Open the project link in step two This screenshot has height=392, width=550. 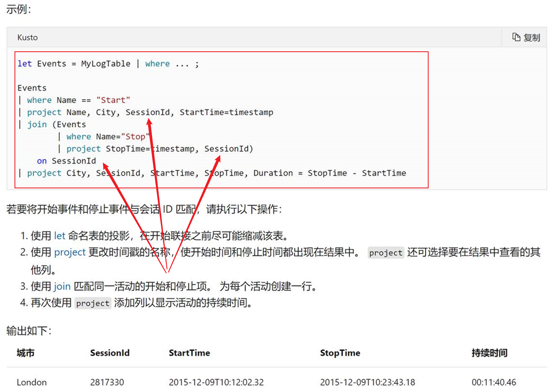70,252
